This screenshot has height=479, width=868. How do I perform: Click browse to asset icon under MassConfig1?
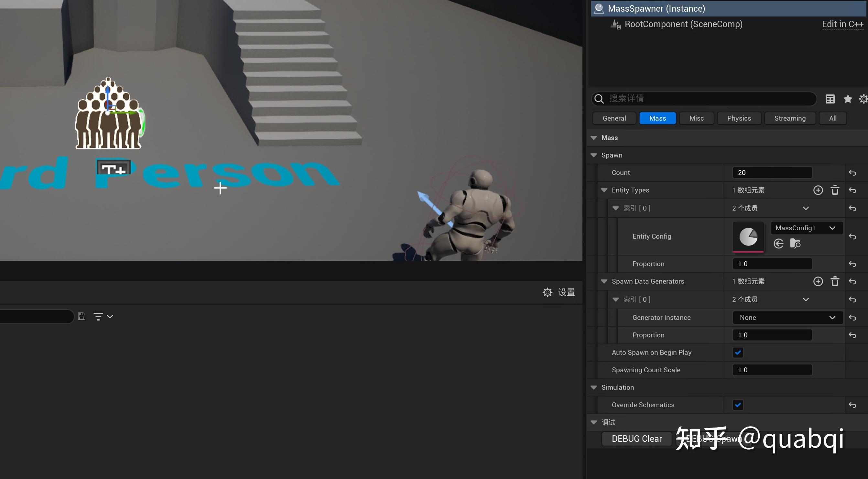(x=795, y=243)
